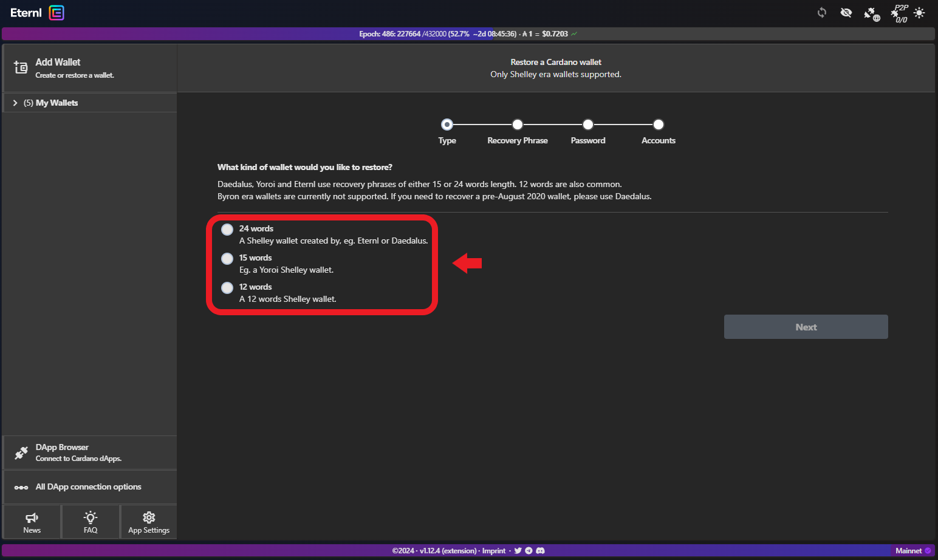Click the 'Create or restore a wallet.' subtitle

[75, 76]
